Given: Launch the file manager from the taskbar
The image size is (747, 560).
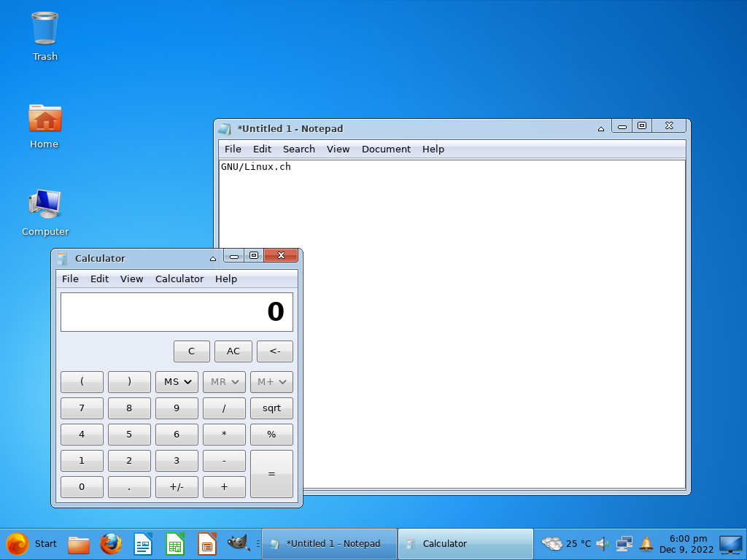Looking at the screenshot, I should pos(79,544).
